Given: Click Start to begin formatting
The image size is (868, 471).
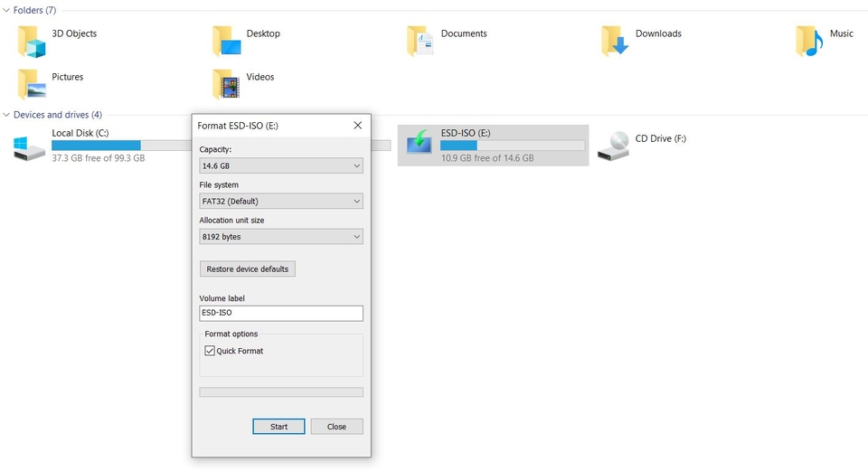Looking at the screenshot, I should pyautogui.click(x=278, y=427).
